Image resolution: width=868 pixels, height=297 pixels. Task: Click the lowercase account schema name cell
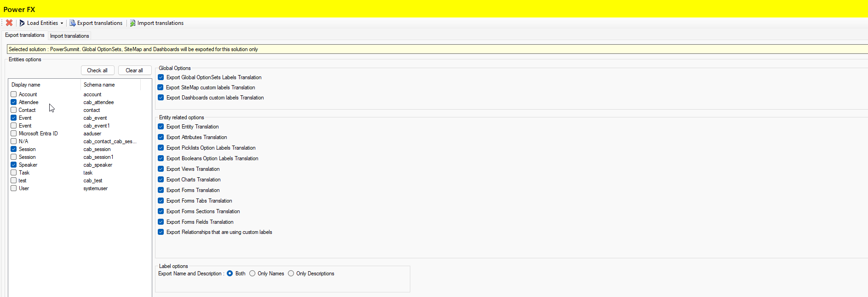tap(92, 94)
